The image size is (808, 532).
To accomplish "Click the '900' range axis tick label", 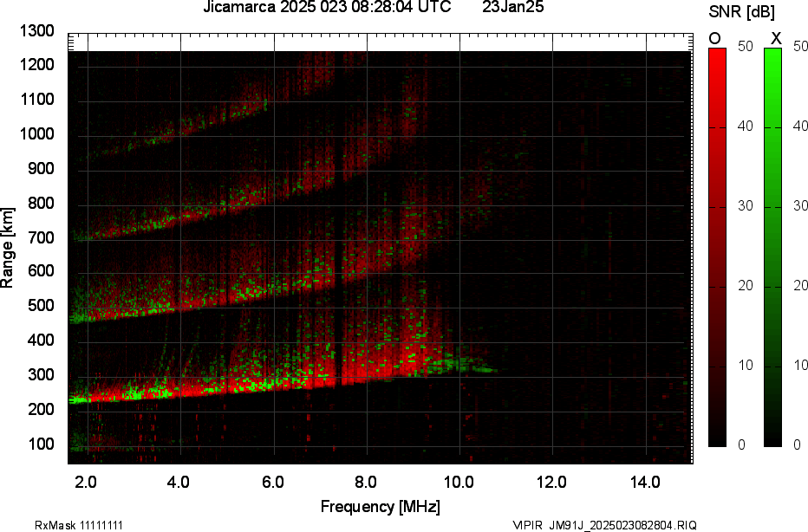I will (x=41, y=168).
